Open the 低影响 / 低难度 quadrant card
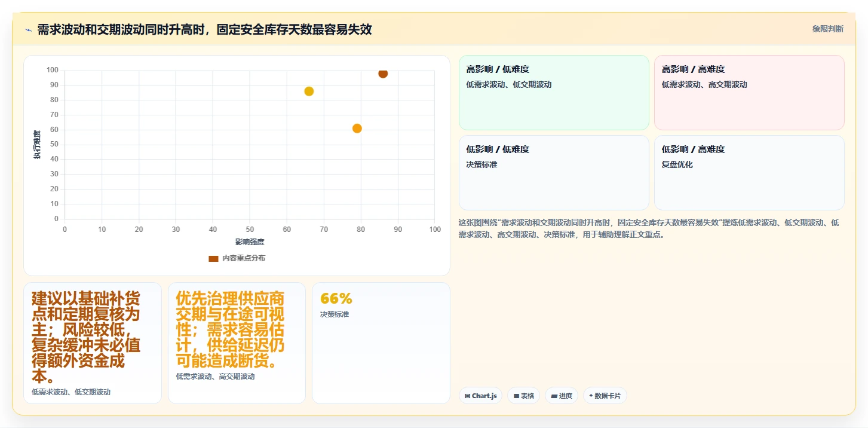 [x=554, y=173]
